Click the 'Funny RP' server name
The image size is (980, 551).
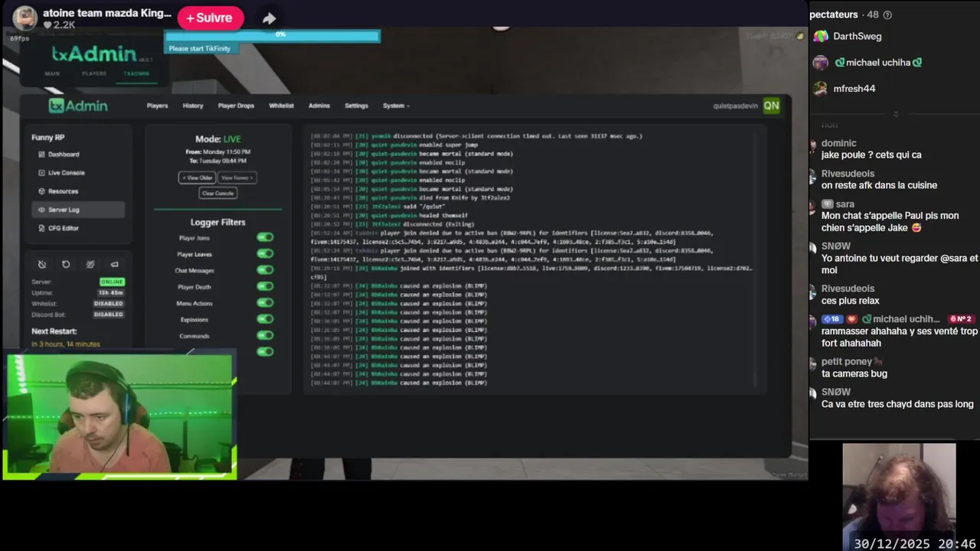[48, 138]
